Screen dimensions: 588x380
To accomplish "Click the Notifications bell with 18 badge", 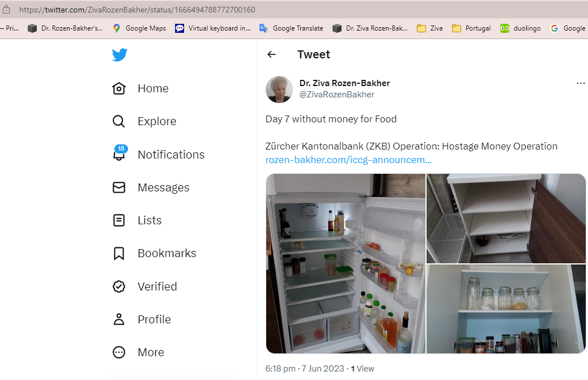I will click(120, 153).
